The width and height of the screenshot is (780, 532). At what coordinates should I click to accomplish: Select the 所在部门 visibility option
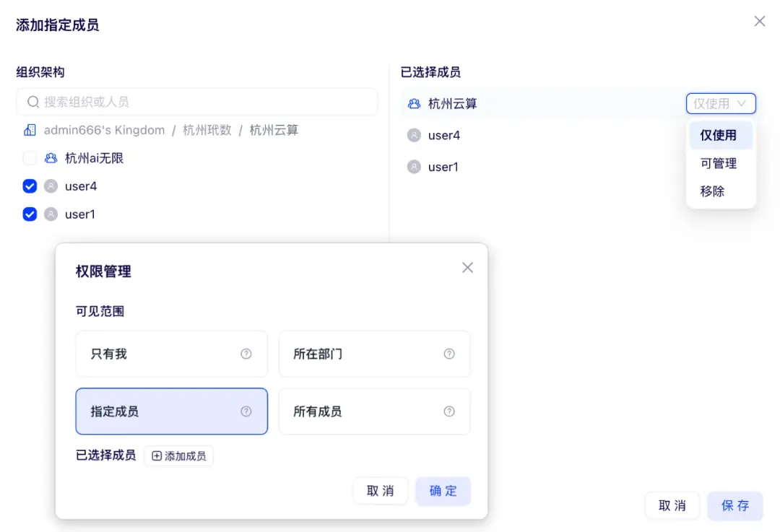pos(374,354)
